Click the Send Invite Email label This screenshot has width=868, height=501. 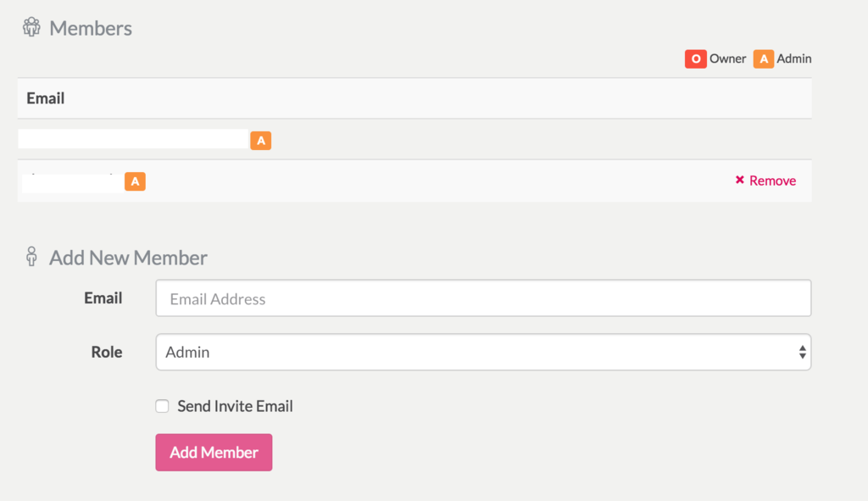[235, 406]
